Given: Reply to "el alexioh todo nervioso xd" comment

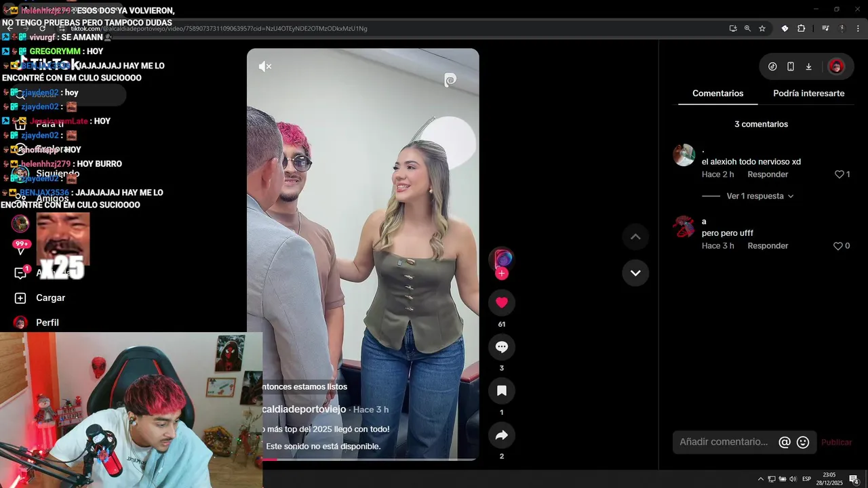Looking at the screenshot, I should [x=768, y=175].
